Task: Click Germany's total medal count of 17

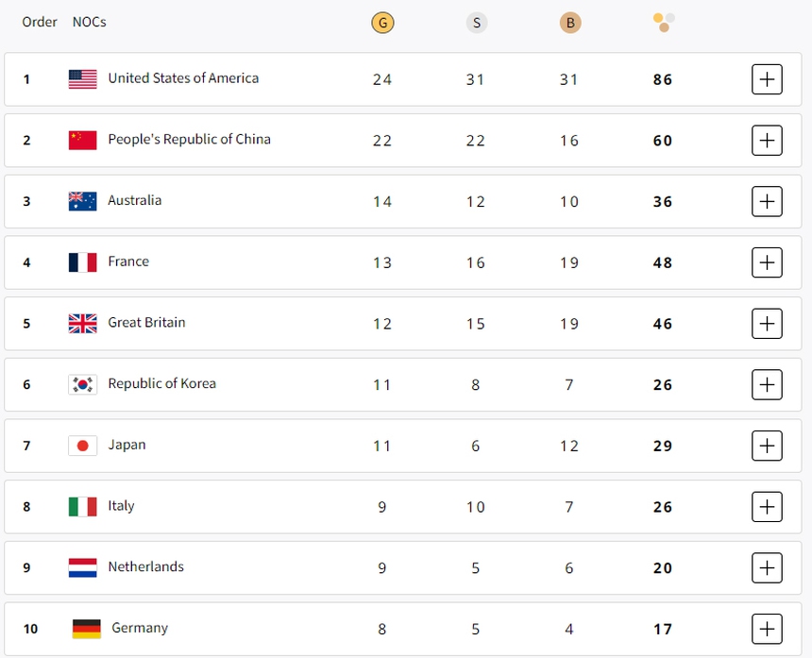Action: point(663,628)
